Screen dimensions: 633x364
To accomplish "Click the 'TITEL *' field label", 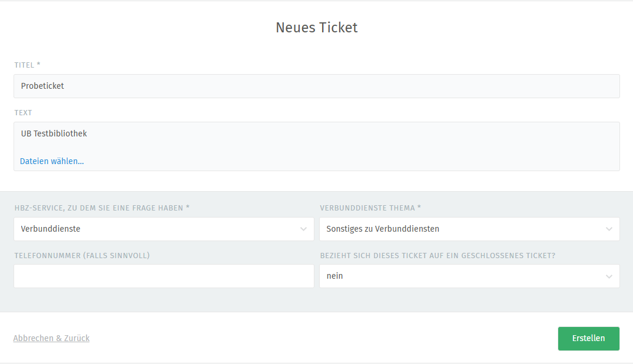I will point(27,65).
